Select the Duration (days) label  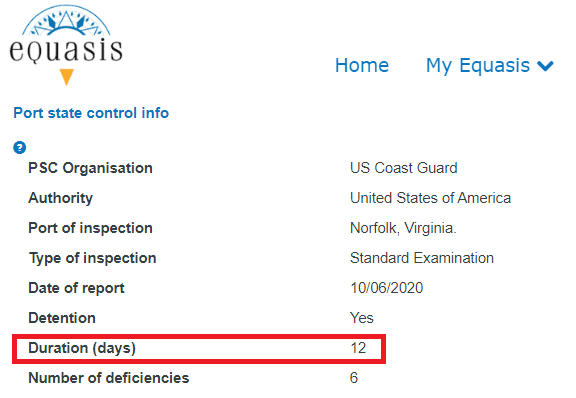click(x=82, y=348)
